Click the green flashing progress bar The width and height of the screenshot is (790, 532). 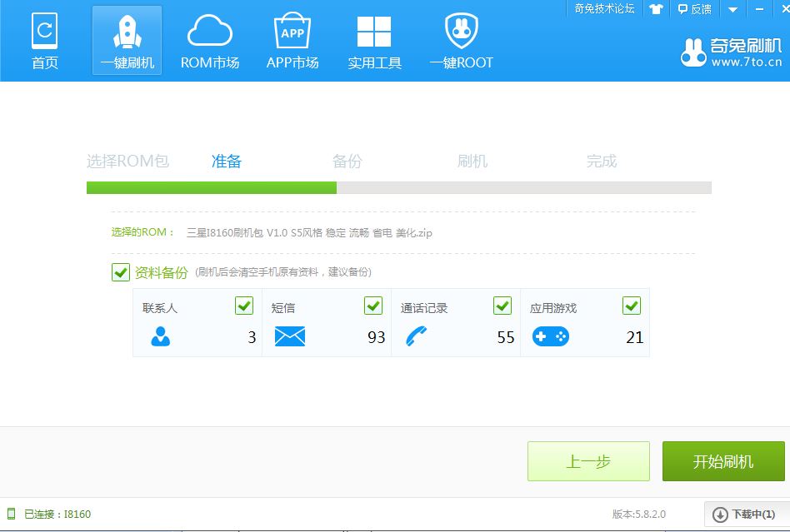tap(212, 188)
